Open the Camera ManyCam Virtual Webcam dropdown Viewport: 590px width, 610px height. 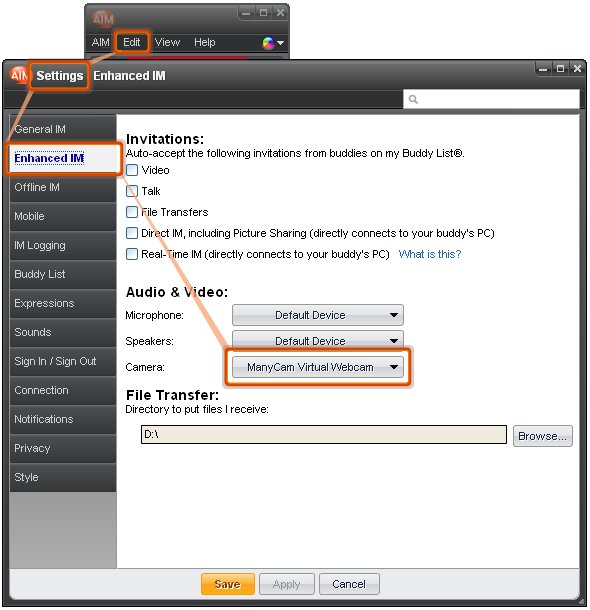pyautogui.click(x=317, y=367)
